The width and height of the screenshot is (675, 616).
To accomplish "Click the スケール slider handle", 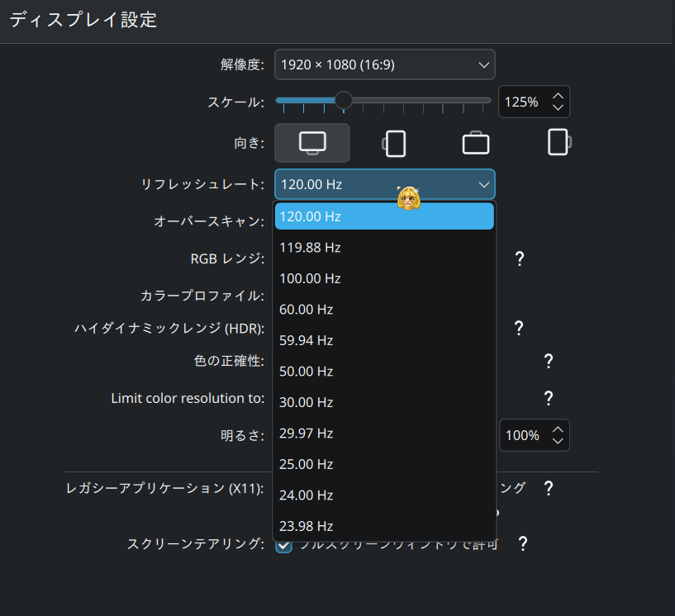I will click(344, 100).
